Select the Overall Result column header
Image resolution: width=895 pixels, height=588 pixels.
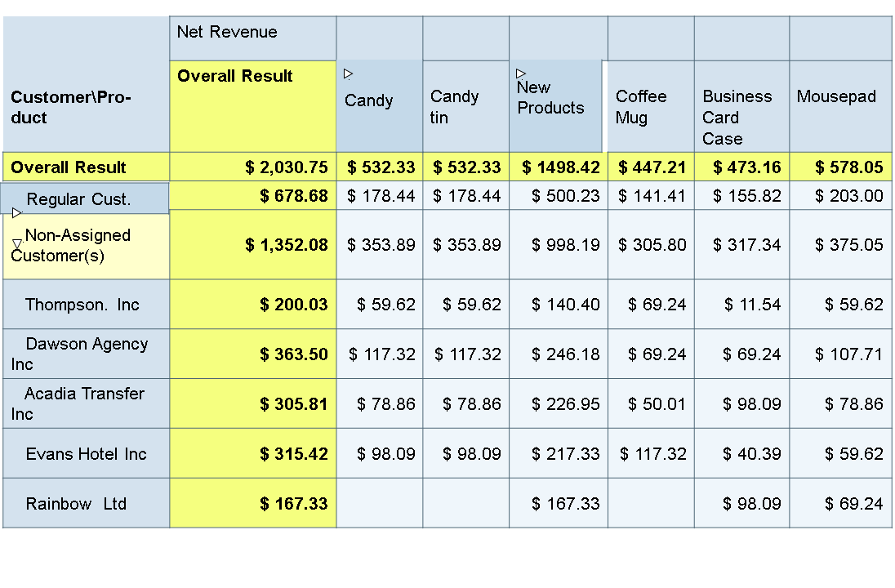(235, 77)
